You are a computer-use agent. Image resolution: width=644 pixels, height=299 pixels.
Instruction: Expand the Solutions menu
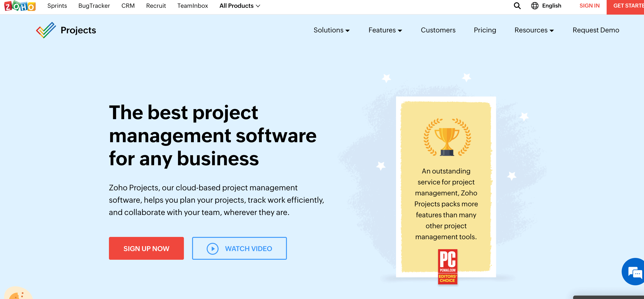(332, 30)
